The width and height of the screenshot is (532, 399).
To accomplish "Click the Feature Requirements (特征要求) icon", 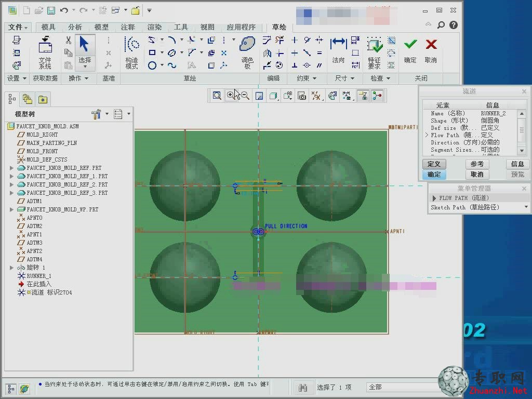I will 375,52.
